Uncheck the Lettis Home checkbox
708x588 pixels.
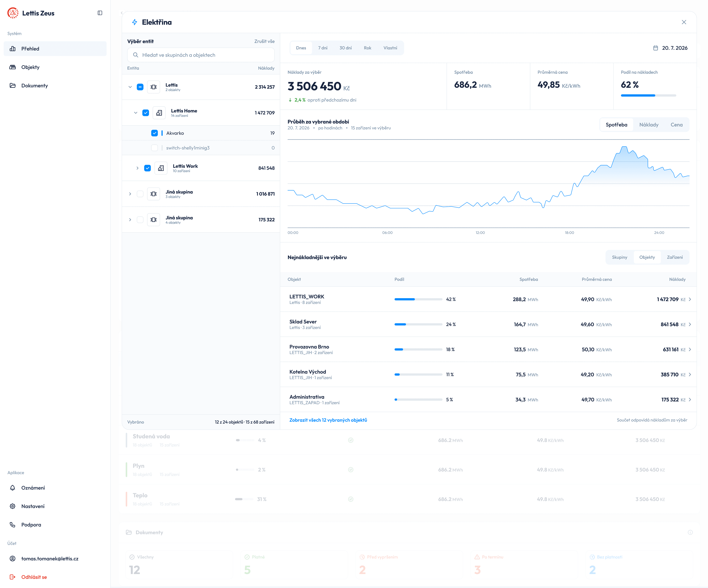(x=146, y=113)
